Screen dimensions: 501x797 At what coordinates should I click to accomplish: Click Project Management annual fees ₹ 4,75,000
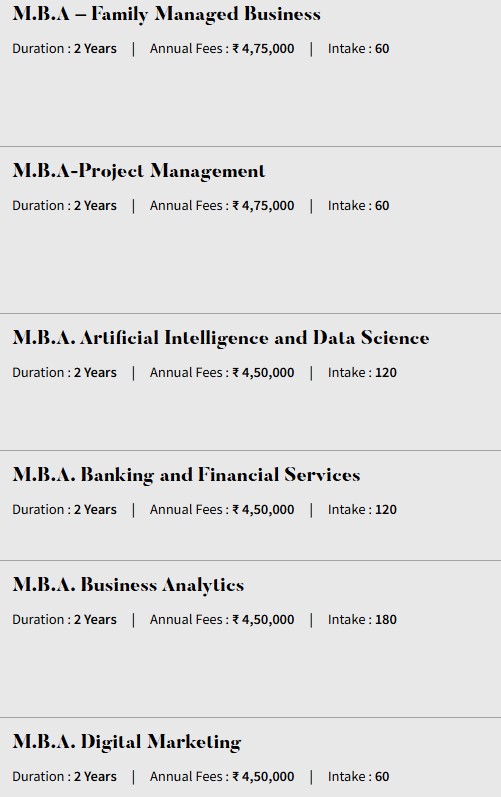263,206
